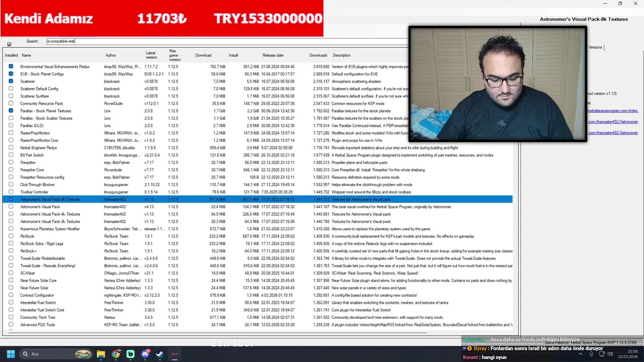
Task: Switch to the Versions tab
Action: click(x=595, y=47)
